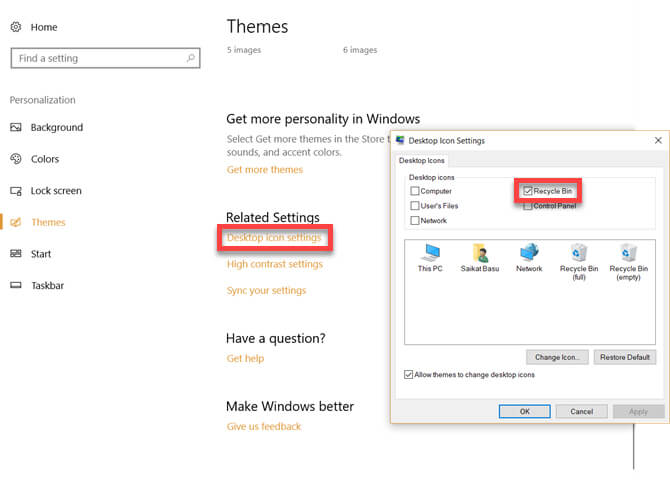Click the Home gear icon
Image resolution: width=670 pixels, height=480 pixels.
pyautogui.click(x=16, y=27)
